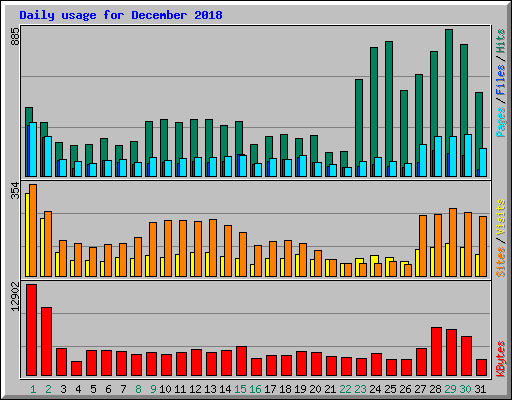
Task: Click the 354 axis value of the visits chart
Action: (15, 190)
